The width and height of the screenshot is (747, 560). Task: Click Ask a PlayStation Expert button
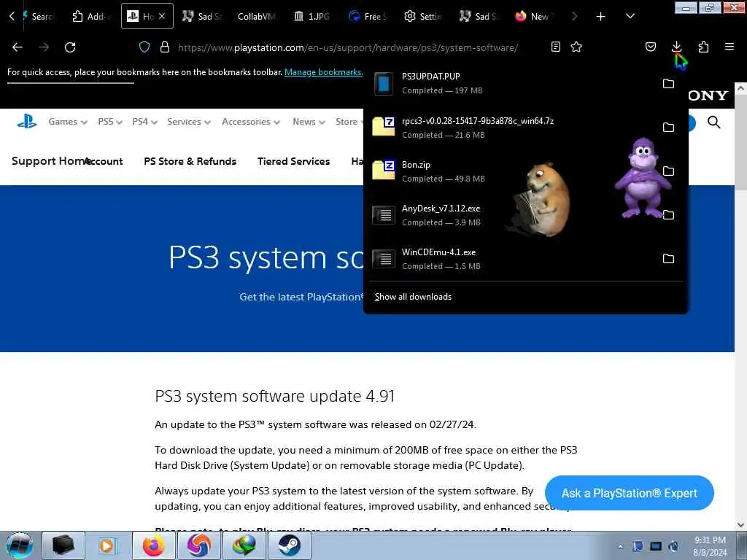(630, 493)
